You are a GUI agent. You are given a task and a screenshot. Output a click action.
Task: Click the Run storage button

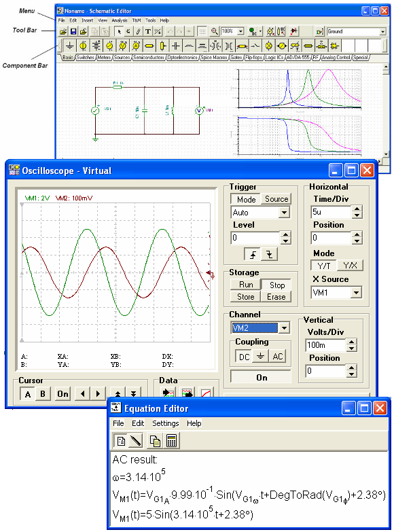tap(246, 284)
